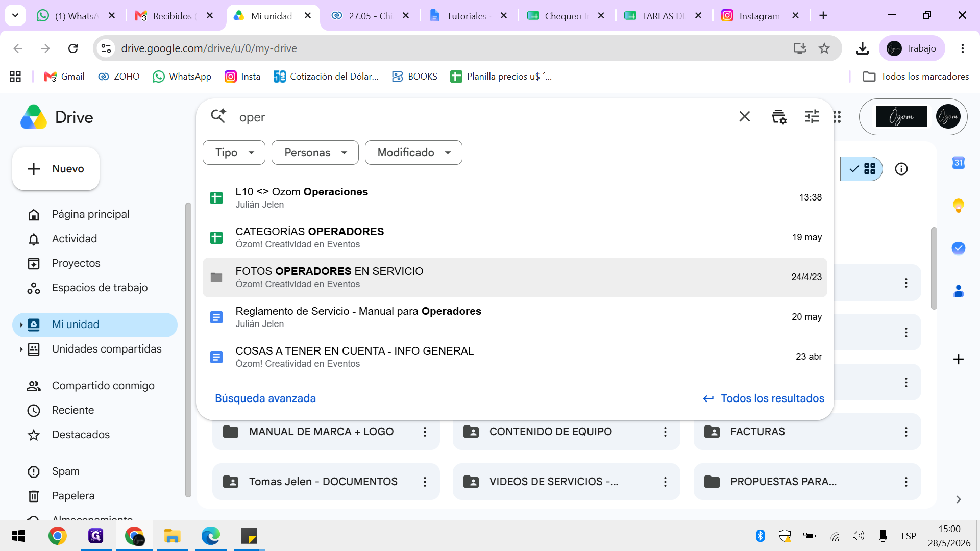
Task: Open the Chrome apps grid in bookmarks bar
Action: click(x=15, y=77)
